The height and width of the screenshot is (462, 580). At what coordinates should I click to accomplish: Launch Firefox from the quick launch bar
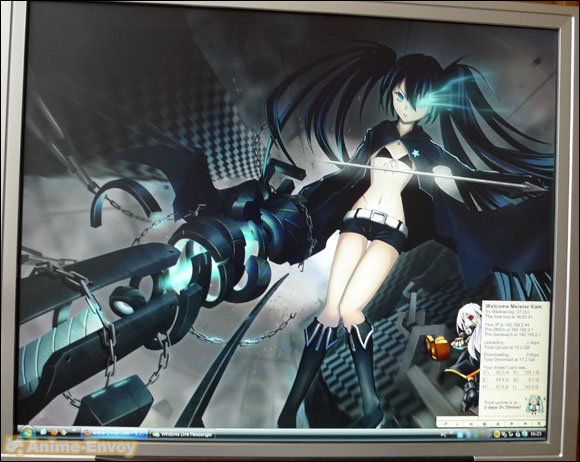click(54, 431)
